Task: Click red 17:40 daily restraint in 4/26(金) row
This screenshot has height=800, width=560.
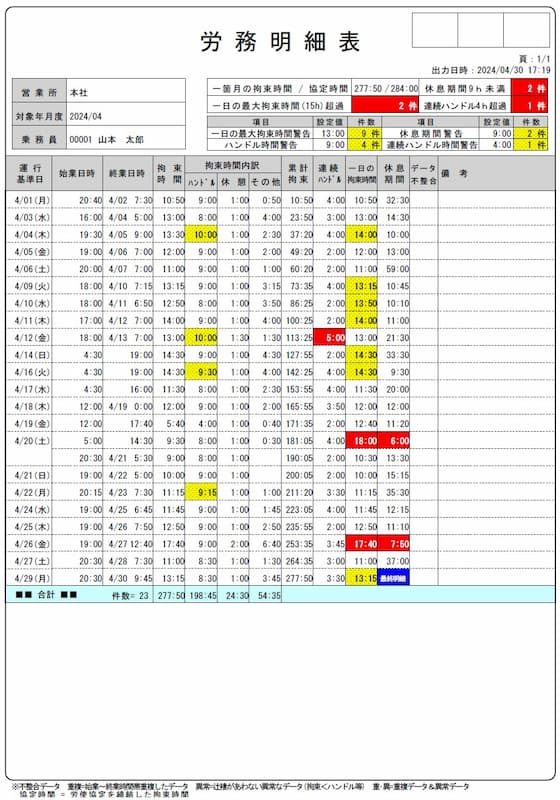Action: (x=362, y=544)
